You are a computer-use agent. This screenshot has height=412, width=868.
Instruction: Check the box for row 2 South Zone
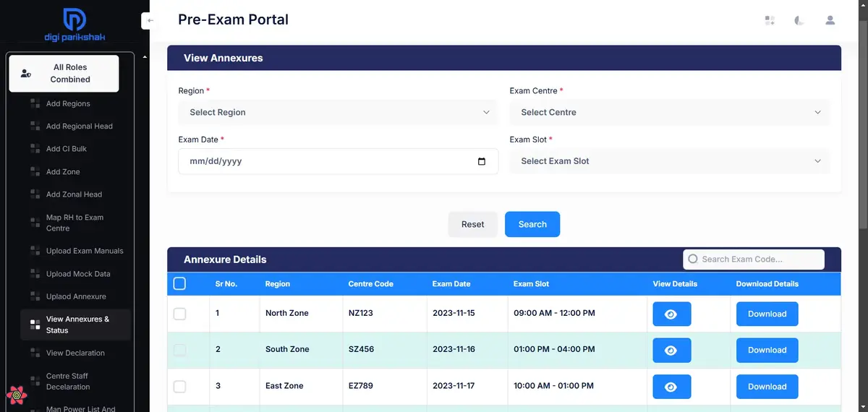[x=179, y=350]
